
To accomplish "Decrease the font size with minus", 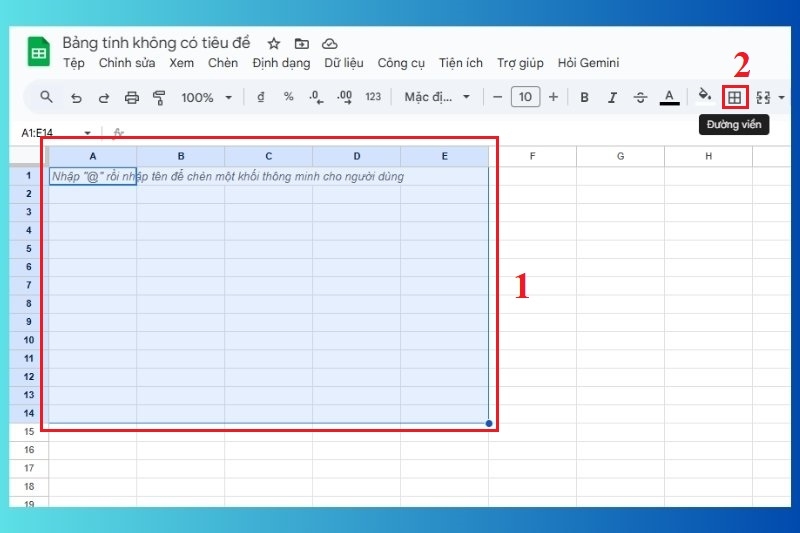I will 497,97.
